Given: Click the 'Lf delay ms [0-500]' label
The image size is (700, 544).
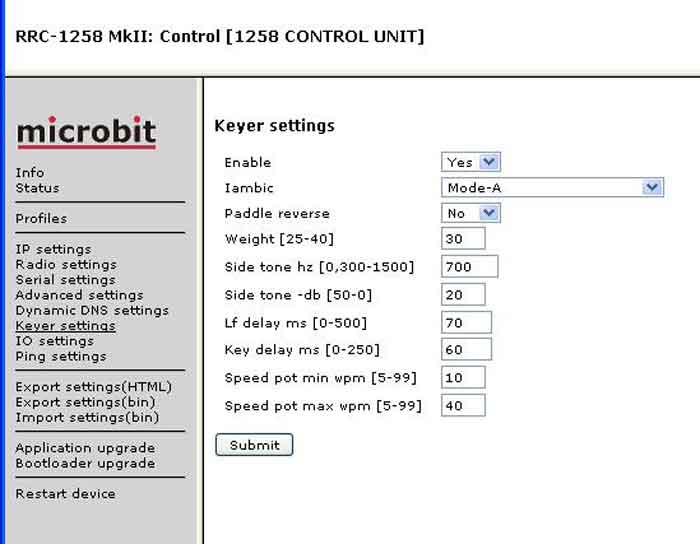Looking at the screenshot, I should pos(296,323).
